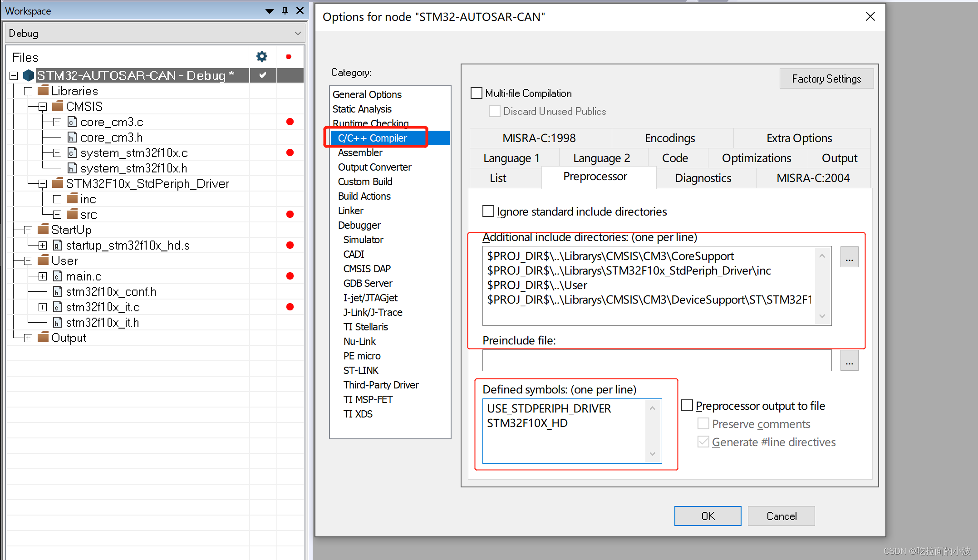Screen dimensions: 978x560
Task: Click the CMSIS folder icon
Action: [58, 106]
